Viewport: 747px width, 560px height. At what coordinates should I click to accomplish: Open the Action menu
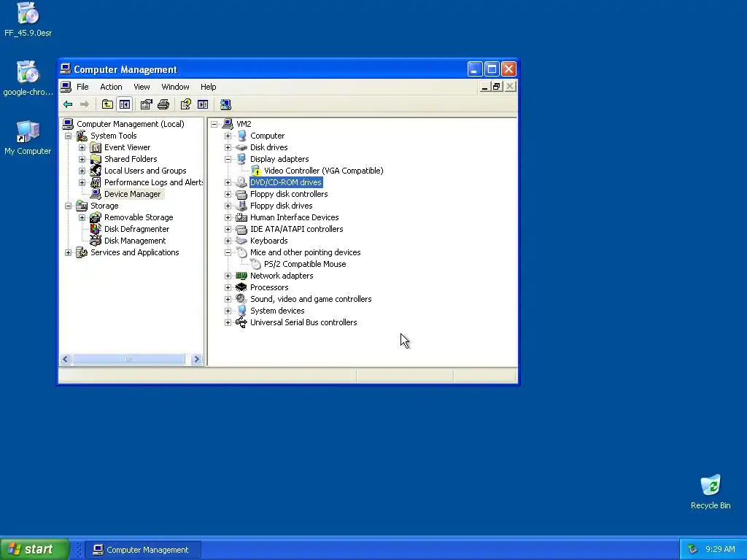click(111, 87)
